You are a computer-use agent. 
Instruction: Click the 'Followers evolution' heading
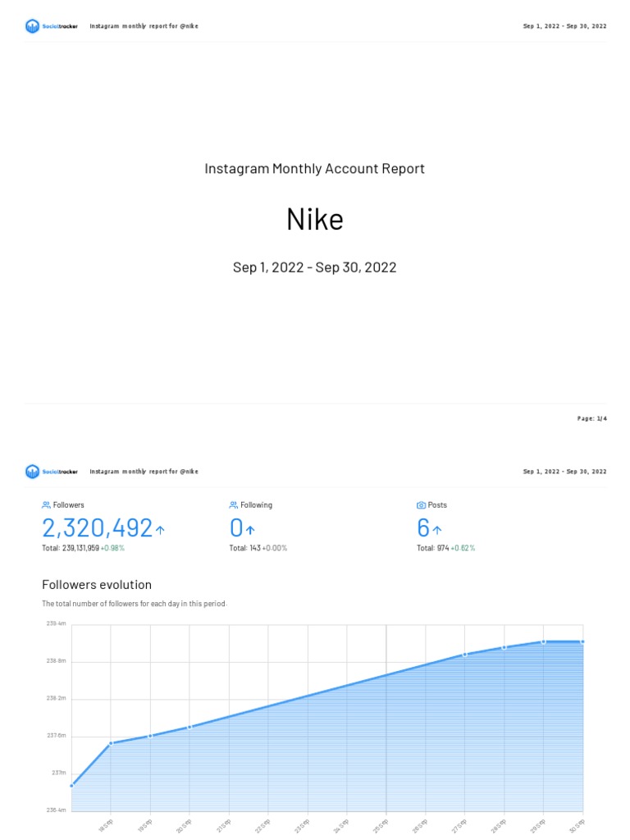[x=97, y=584]
